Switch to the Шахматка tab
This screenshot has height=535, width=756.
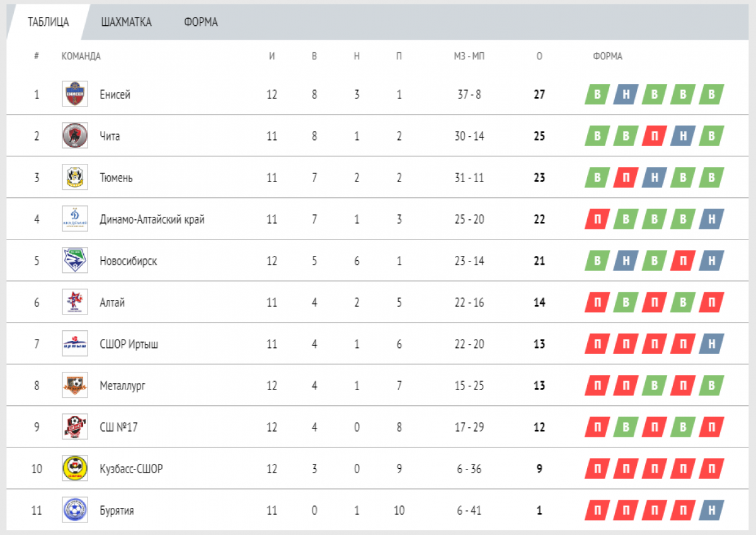click(x=126, y=22)
